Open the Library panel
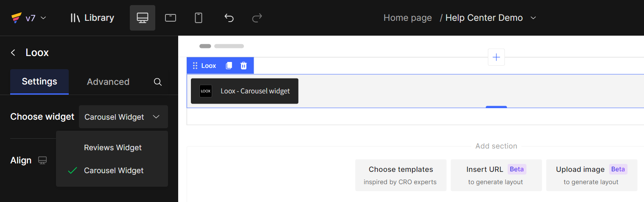 [x=92, y=18]
